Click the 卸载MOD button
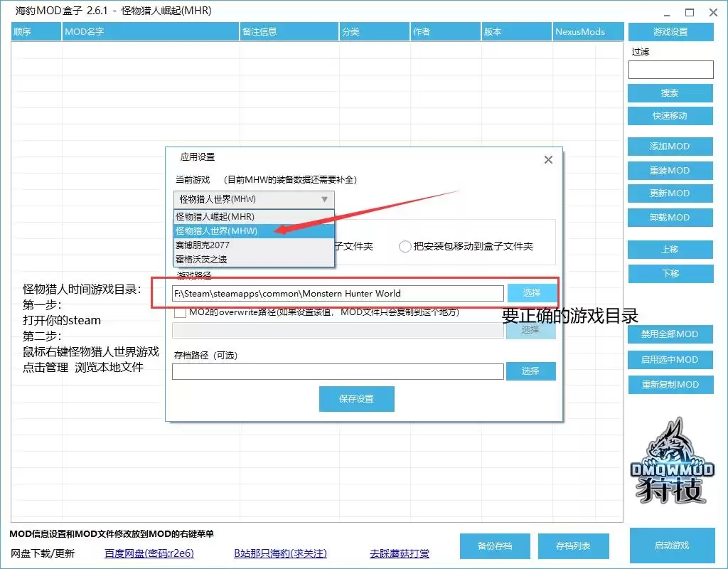 pos(670,218)
